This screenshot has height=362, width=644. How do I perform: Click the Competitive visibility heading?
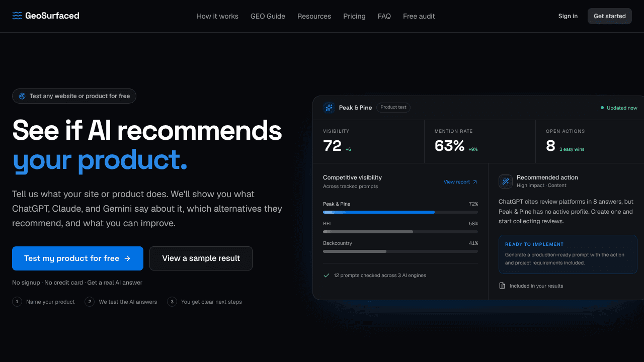(352, 177)
